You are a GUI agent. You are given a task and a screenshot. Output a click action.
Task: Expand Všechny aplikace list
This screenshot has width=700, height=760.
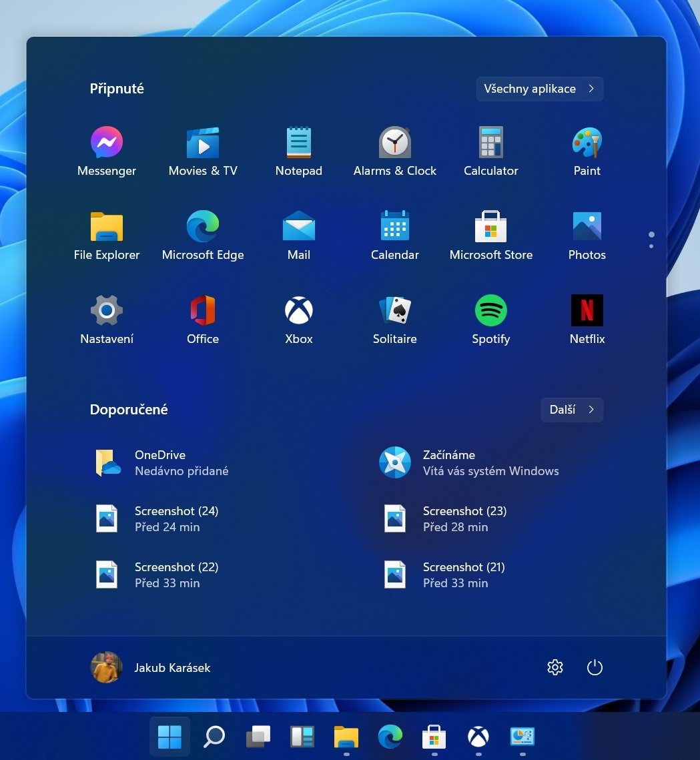tap(540, 89)
